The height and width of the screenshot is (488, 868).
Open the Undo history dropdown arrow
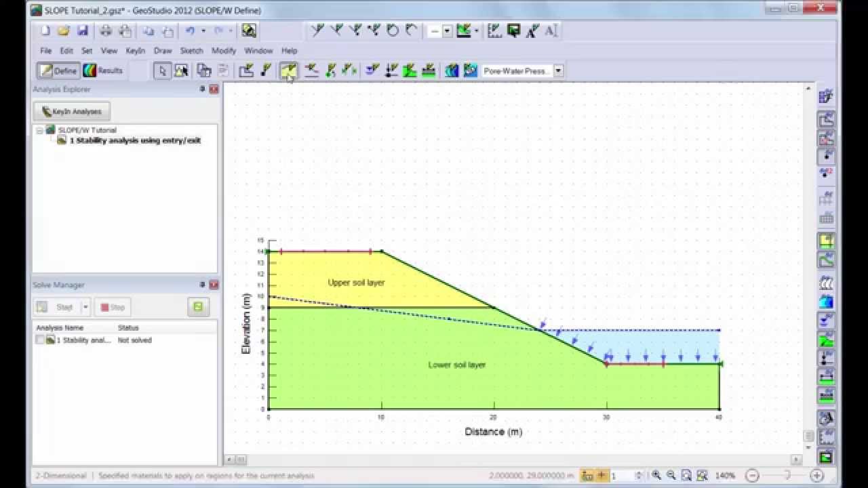point(203,31)
